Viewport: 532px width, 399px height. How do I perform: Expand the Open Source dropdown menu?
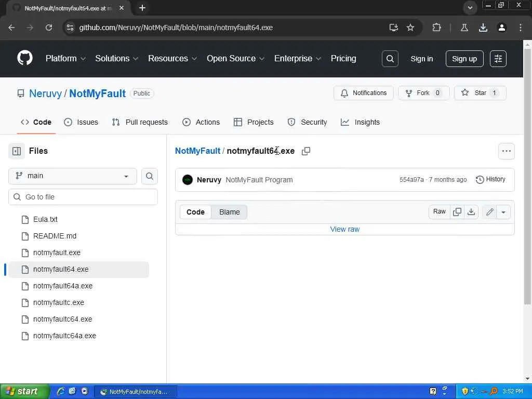point(235,58)
